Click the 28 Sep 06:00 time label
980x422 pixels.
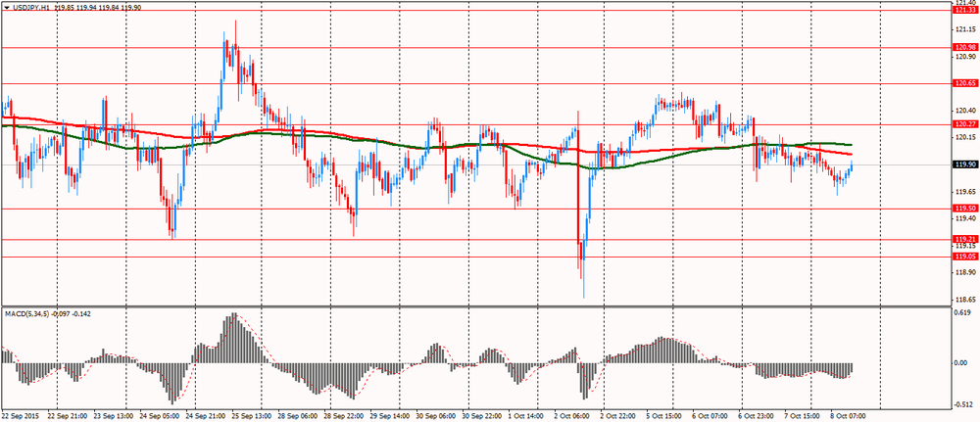[296, 414]
